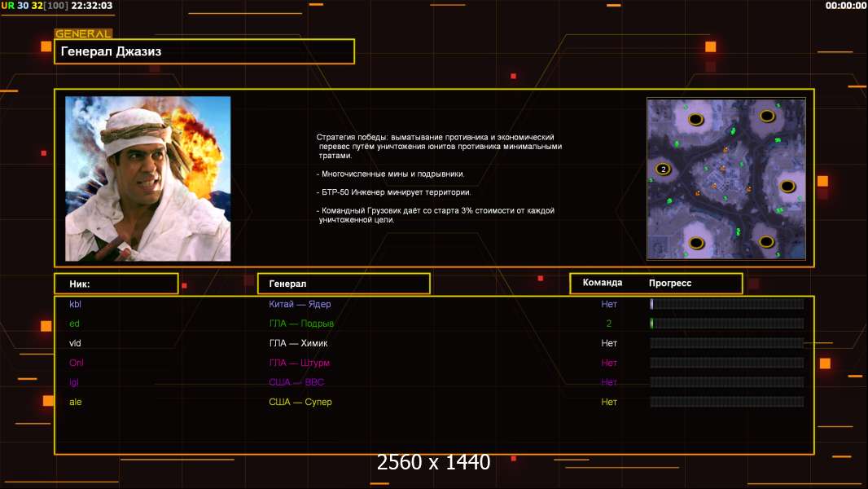Click the General Juhziz portrait image
The image size is (868, 489).
click(x=147, y=178)
